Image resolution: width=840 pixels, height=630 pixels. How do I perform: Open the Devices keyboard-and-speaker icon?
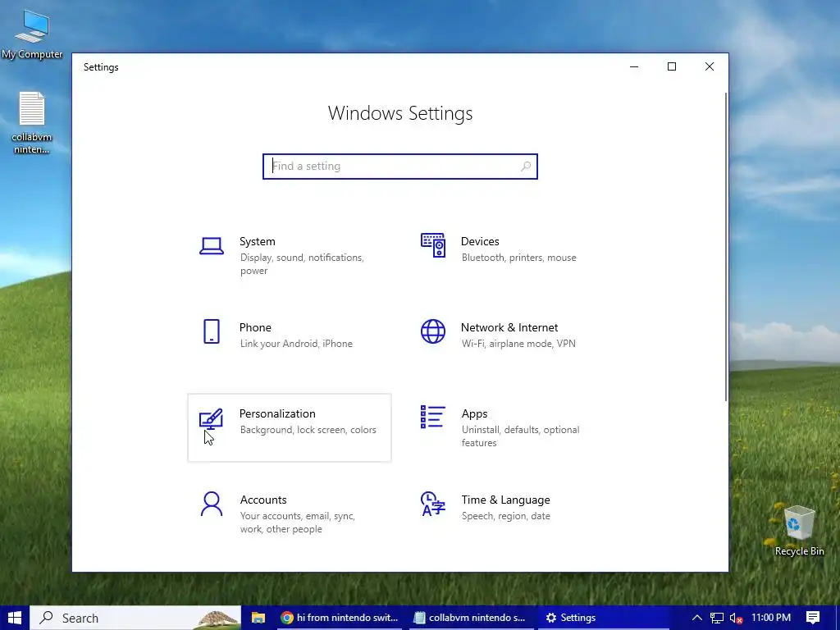tap(433, 245)
